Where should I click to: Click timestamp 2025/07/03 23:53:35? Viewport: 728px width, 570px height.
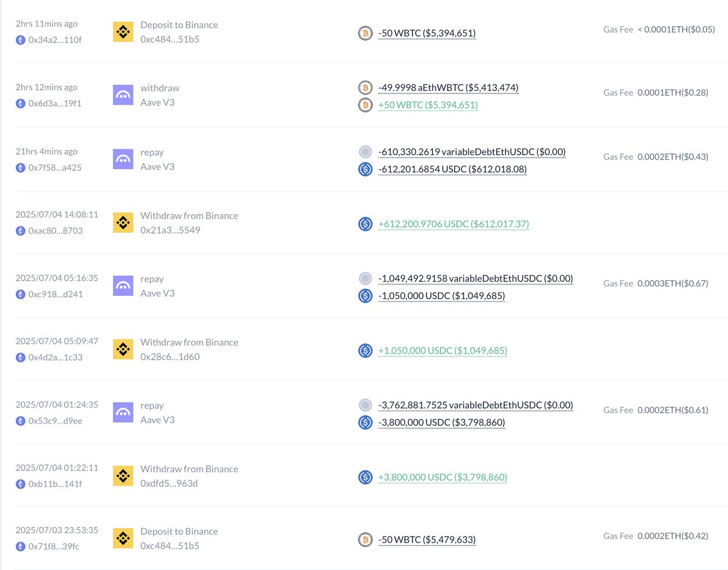coord(57,531)
